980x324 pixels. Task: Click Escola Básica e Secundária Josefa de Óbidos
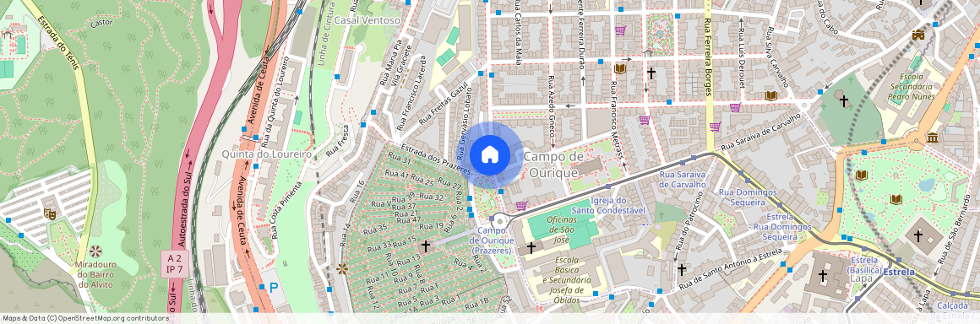point(568,279)
